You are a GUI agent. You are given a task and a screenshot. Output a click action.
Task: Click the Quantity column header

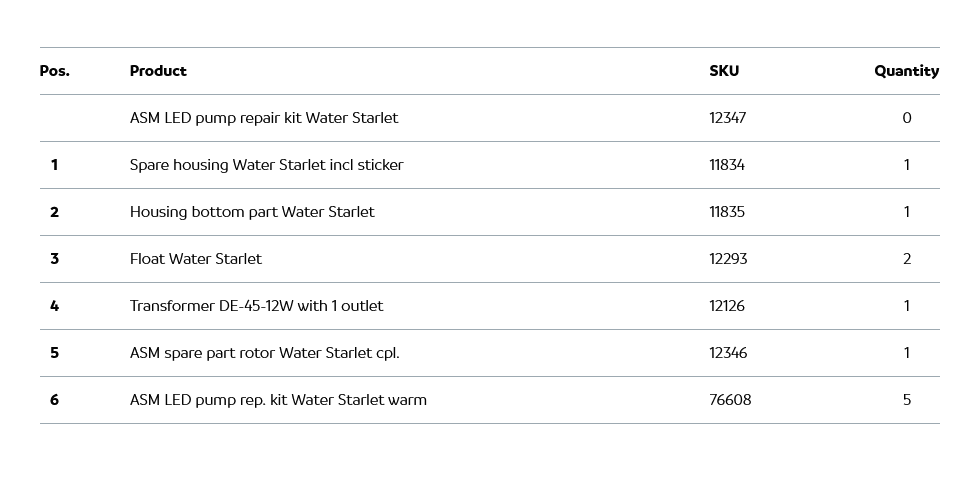pos(906,71)
